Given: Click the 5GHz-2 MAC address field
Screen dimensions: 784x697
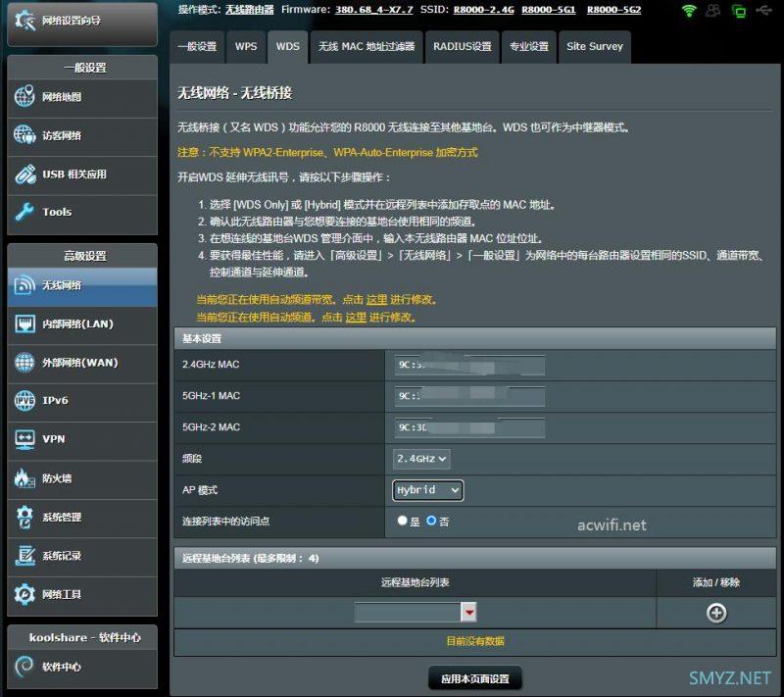Looking at the screenshot, I should point(469,427).
